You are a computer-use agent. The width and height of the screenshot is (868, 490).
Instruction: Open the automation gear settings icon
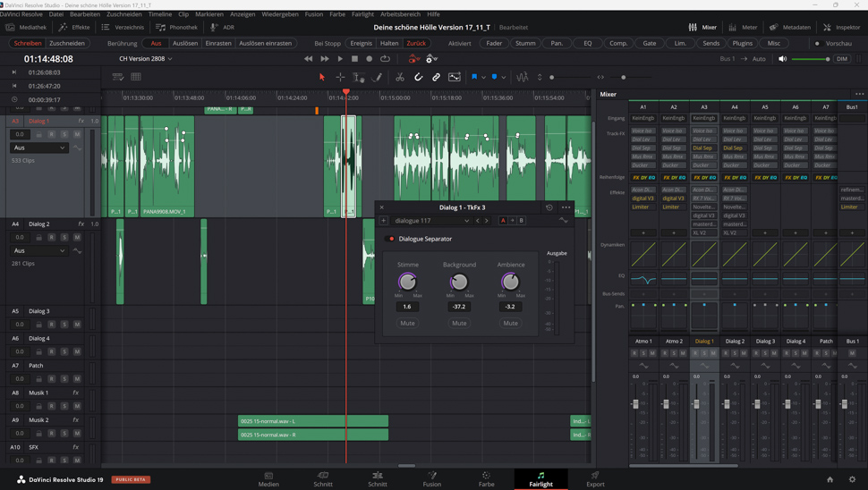(x=431, y=59)
